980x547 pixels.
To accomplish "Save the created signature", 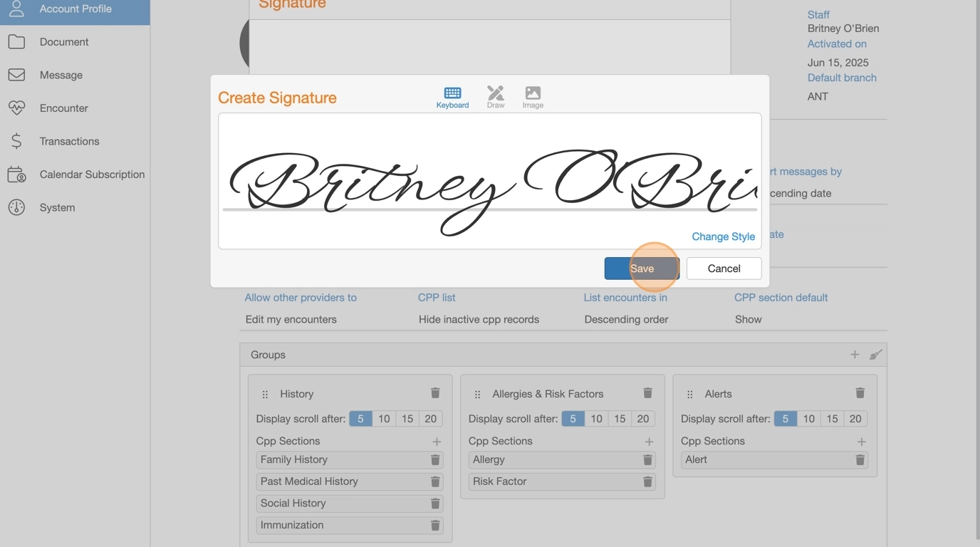I will point(641,269).
